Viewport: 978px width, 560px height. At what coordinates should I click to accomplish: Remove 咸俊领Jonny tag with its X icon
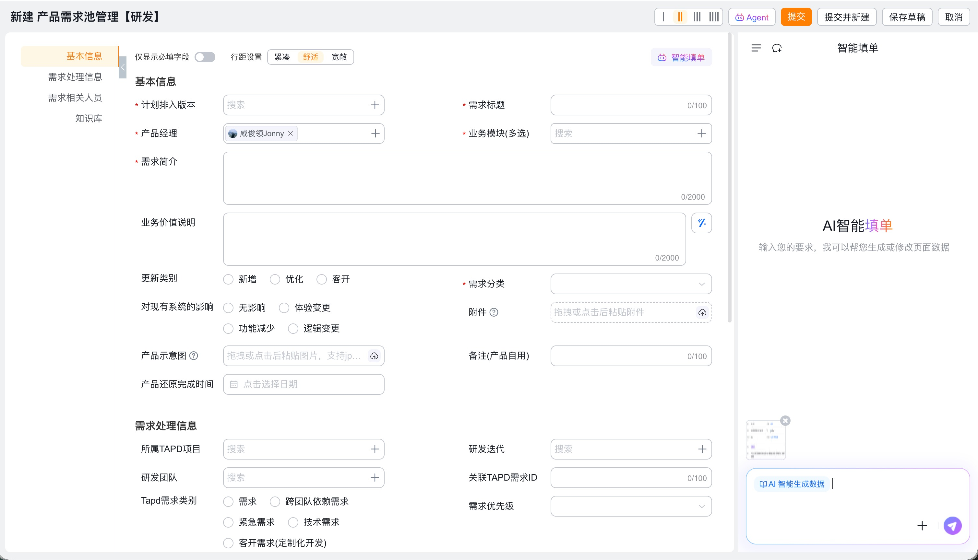(291, 134)
